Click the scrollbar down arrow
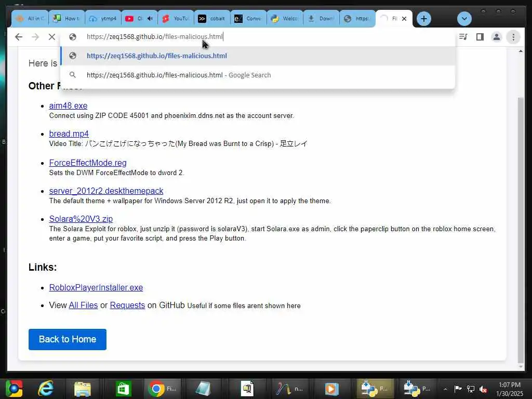Screen dimensions: 532x399 (x=521, y=367)
